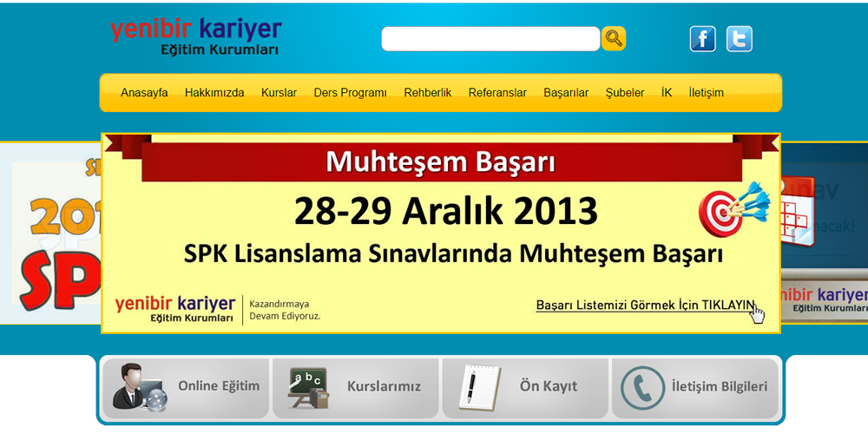The width and height of the screenshot is (868, 434).
Task: Click the calendar icon on the right slide
Action: (x=797, y=212)
